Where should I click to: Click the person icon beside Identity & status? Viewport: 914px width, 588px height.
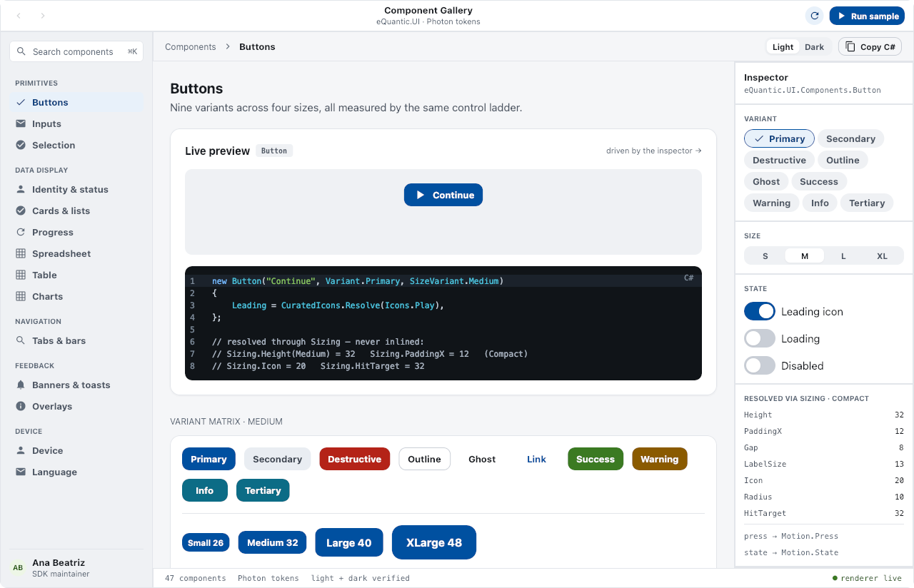pos(21,189)
